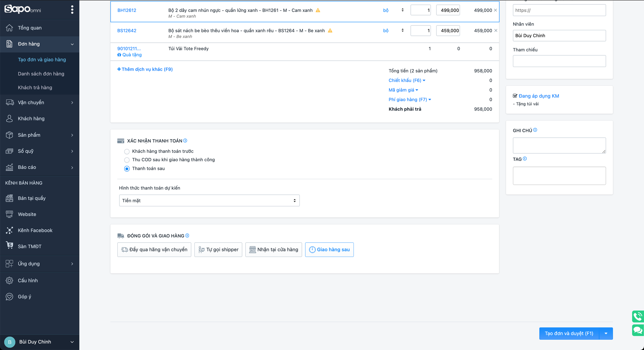644x350 pixels.
Task: Open Danh sách đơn hàng menu item
Action: [41, 74]
